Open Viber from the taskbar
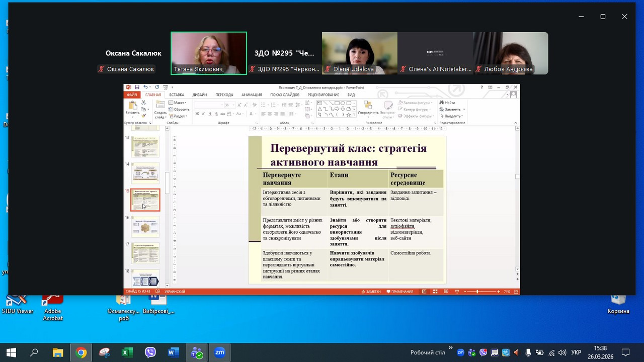This screenshot has height=362, width=644. click(150, 352)
